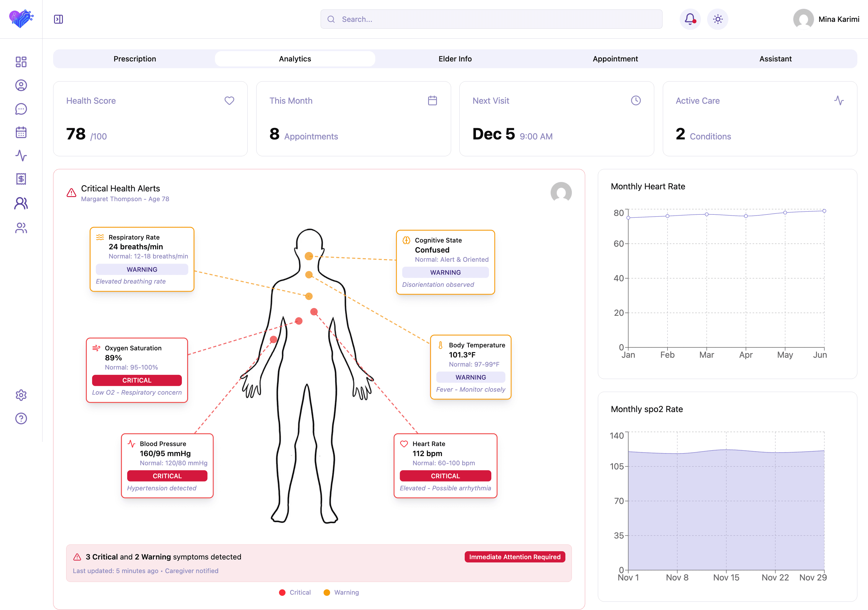Click the Dec 5 next visit date
This screenshot has width=868, height=610.
pyautogui.click(x=494, y=134)
